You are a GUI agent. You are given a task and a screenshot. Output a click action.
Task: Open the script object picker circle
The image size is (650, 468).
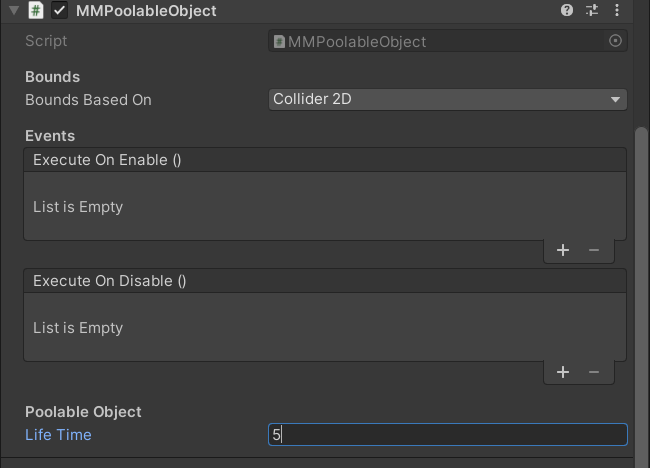tap(616, 41)
